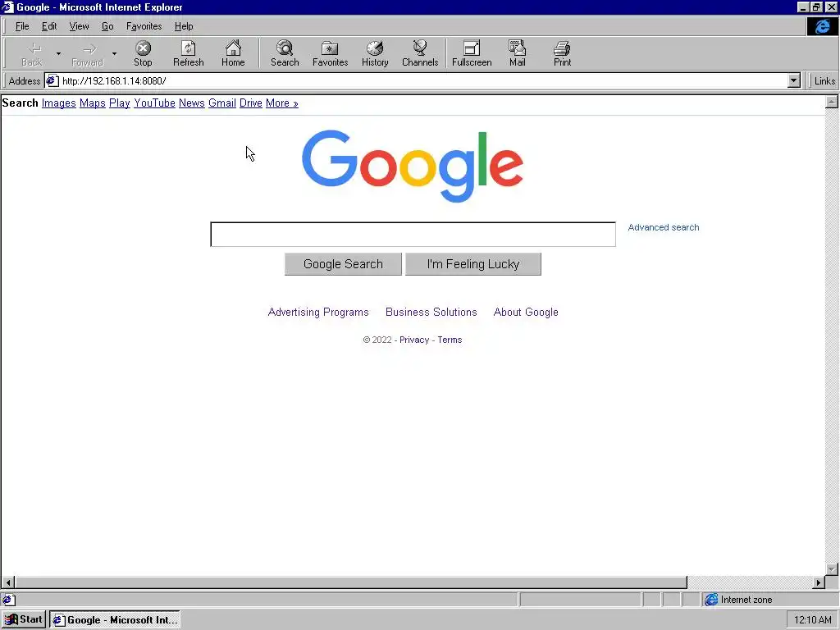This screenshot has width=840, height=630.
Task: Open the File menu
Action: point(22,26)
